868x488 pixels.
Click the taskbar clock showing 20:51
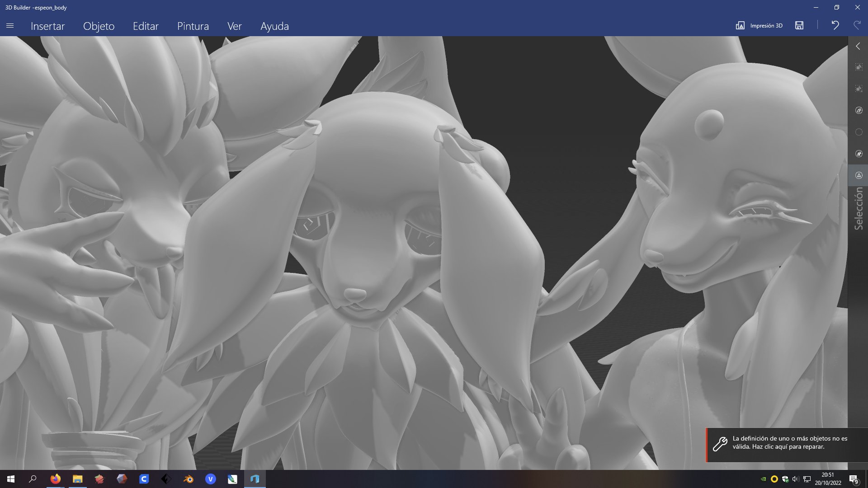[x=828, y=479]
